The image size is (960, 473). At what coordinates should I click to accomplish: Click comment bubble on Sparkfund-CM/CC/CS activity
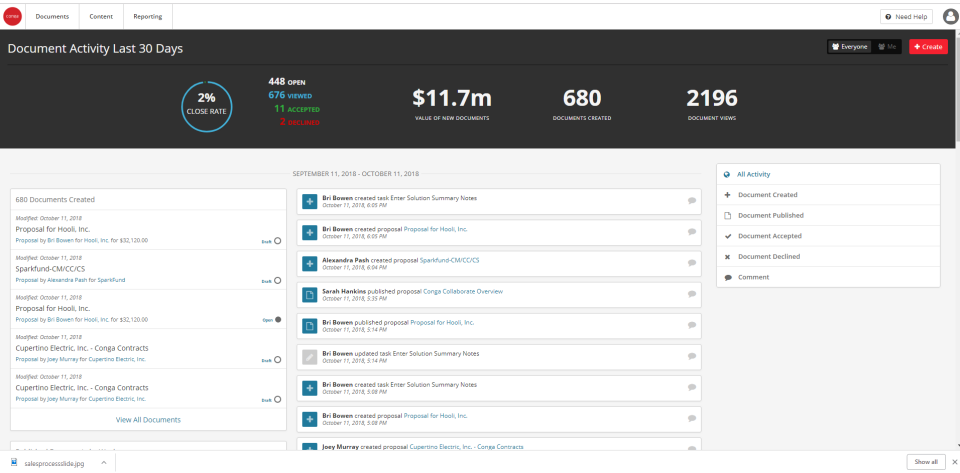(x=692, y=263)
